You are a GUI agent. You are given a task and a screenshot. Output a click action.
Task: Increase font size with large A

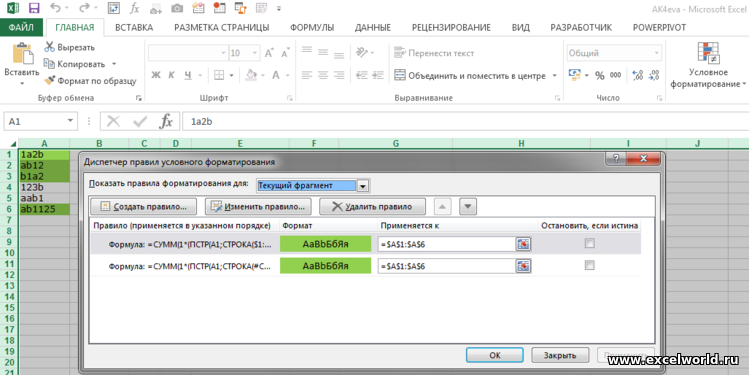tap(269, 53)
